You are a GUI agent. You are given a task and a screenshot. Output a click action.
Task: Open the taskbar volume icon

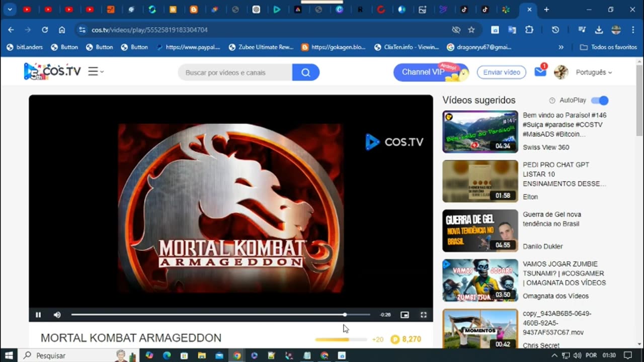click(577, 355)
